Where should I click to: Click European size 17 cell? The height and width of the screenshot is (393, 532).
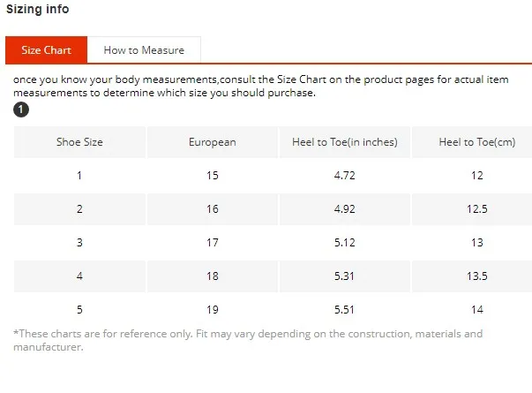pyautogui.click(x=213, y=243)
